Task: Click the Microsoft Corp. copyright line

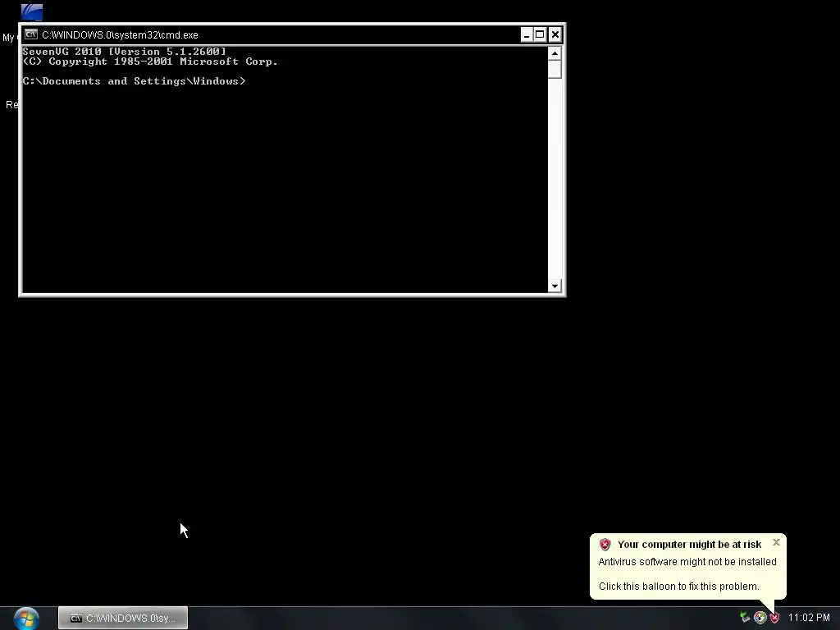Action: coord(150,62)
